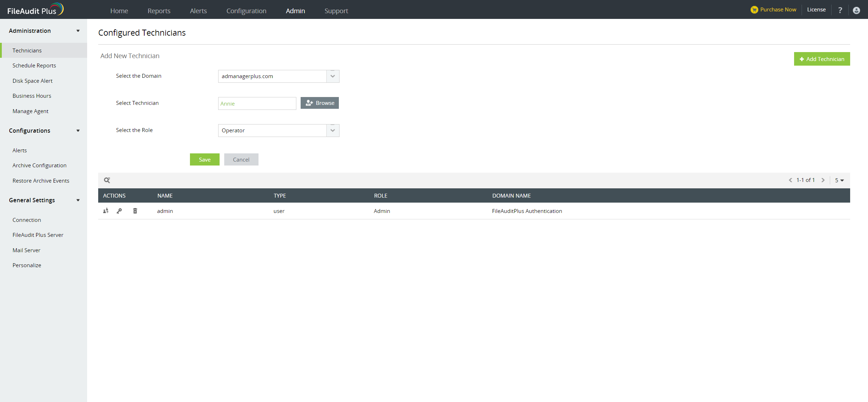Viewport: 868px width, 402px height.
Task: Collapse the Administration sidebar section
Action: tap(78, 31)
